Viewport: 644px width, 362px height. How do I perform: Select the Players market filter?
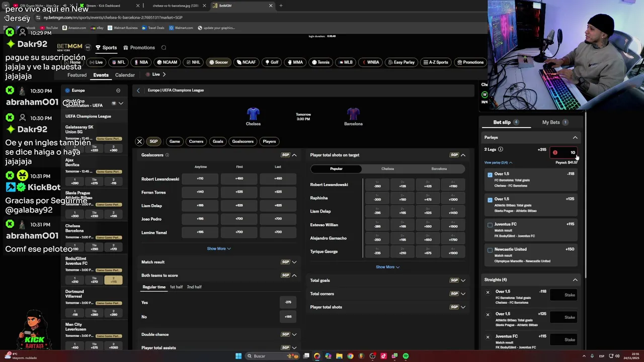click(x=269, y=141)
